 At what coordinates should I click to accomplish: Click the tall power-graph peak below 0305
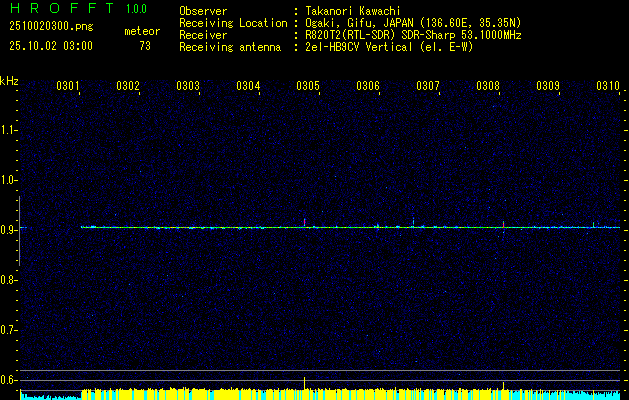(304, 383)
